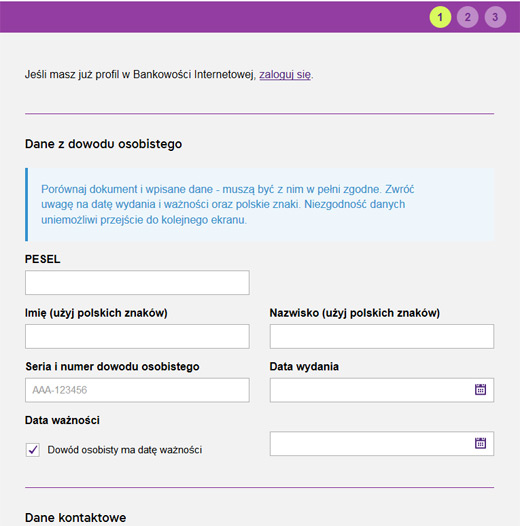Image resolution: width=520 pixels, height=526 pixels.
Task: Click the "PESEL" field label
Action: 43,259
